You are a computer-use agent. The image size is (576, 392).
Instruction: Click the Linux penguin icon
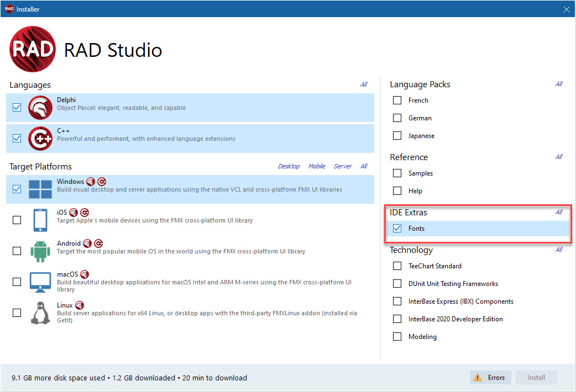pos(40,313)
